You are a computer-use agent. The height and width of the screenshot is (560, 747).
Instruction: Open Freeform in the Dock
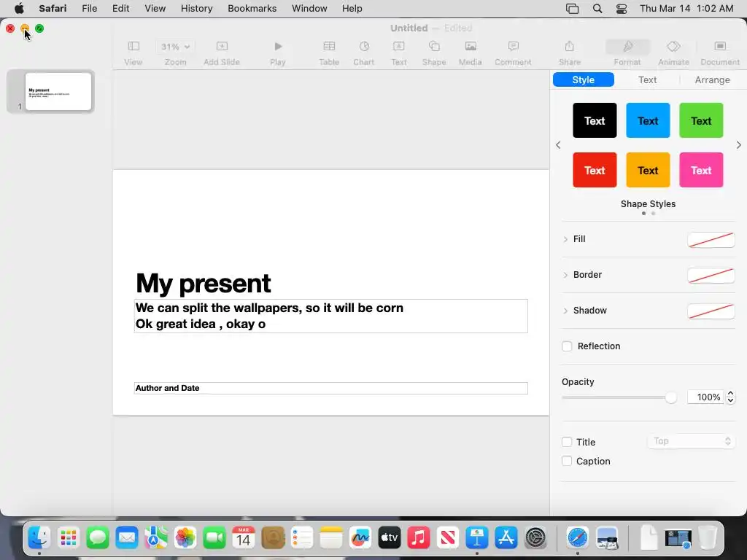[x=360, y=538]
